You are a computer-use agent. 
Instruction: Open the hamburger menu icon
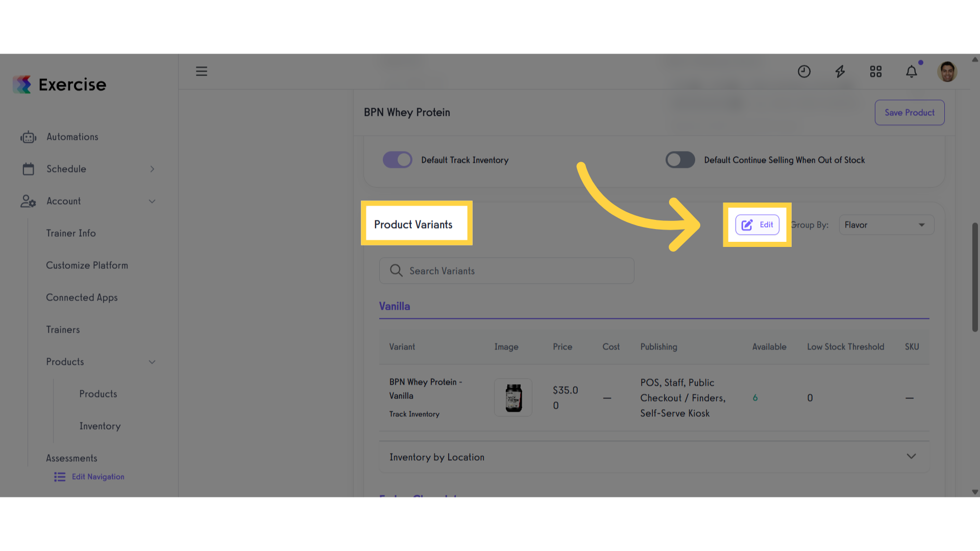[202, 71]
